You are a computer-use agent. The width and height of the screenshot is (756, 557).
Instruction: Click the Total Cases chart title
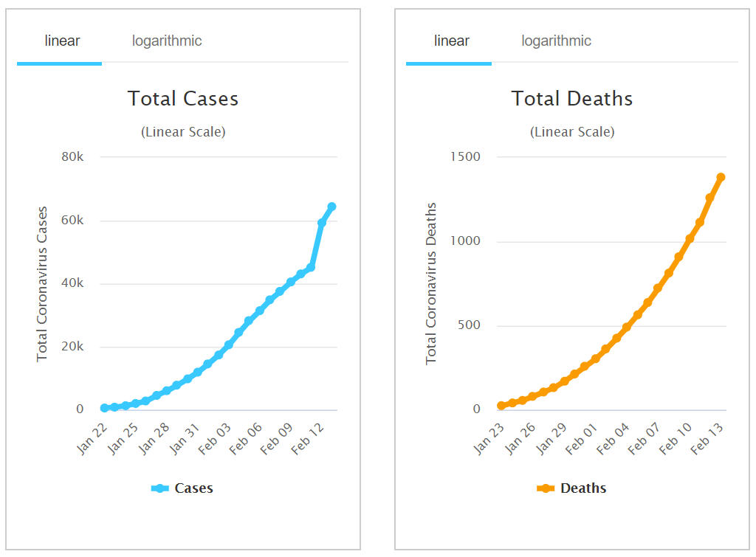point(183,99)
